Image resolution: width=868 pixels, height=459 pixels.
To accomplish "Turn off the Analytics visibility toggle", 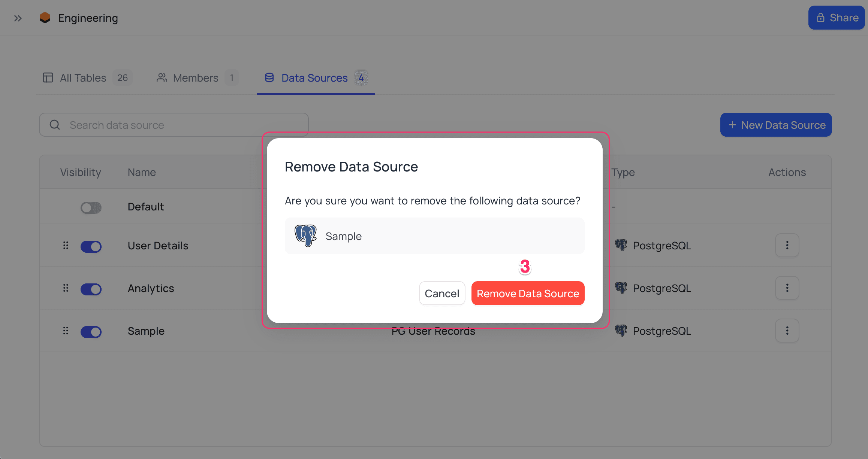I will [91, 289].
